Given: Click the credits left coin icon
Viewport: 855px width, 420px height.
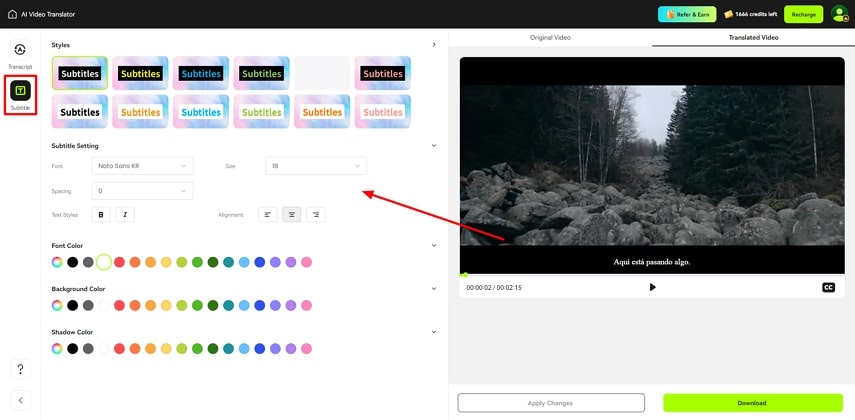Looking at the screenshot, I should tap(728, 15).
